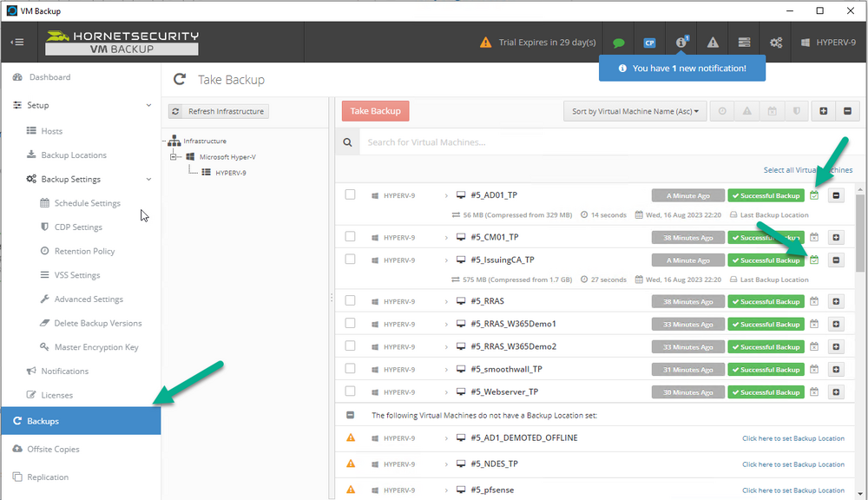Screen dimensions: 868x500
Task: Open the Sort by Virtual Machine Name dropdown
Action: [635, 111]
